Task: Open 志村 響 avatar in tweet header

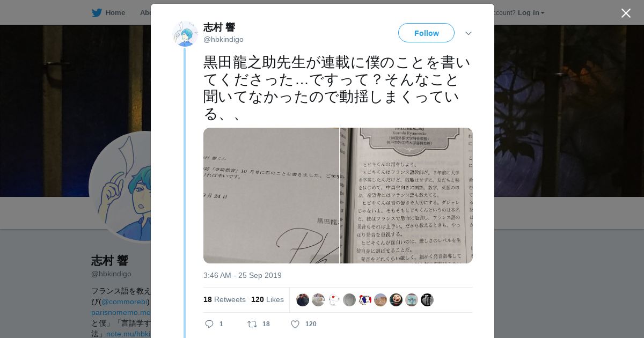Action: [185, 34]
